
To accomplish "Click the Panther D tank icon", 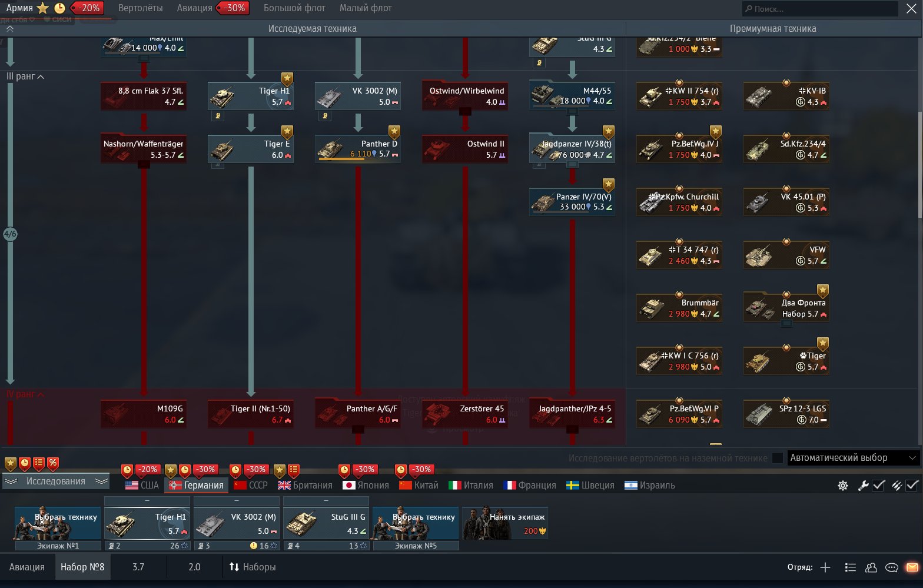I will pyautogui.click(x=331, y=148).
